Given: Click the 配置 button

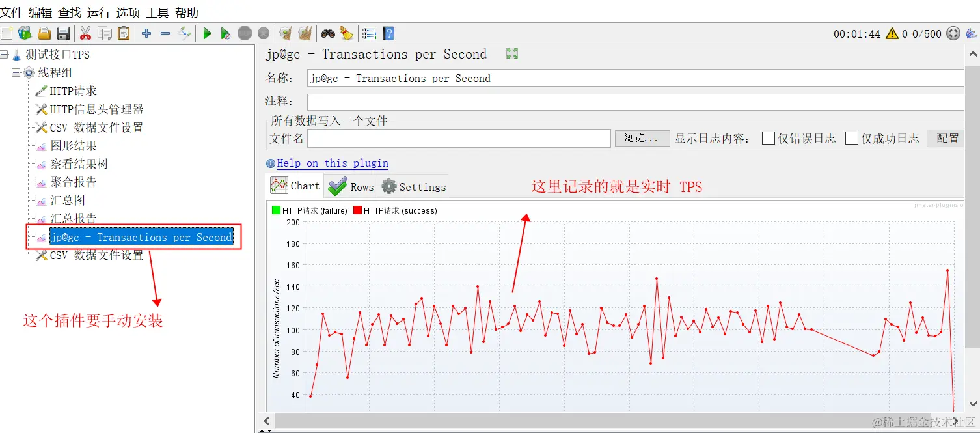Looking at the screenshot, I should click(946, 138).
